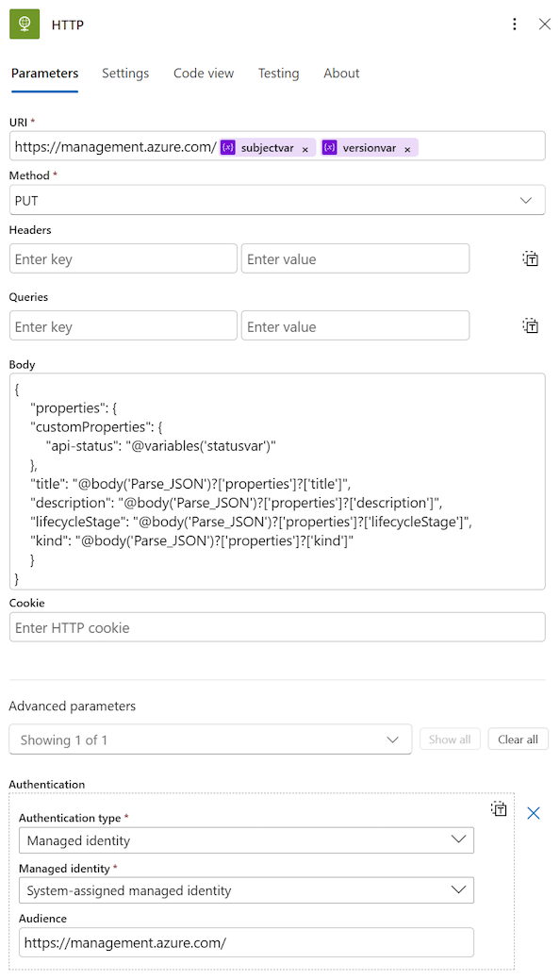Switch to the Settings tab
The height and width of the screenshot is (980, 560).
point(125,73)
